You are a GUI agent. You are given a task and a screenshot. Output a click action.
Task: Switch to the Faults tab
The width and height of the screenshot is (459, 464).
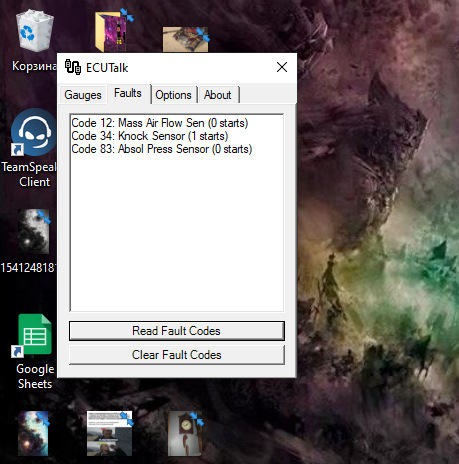pos(128,93)
